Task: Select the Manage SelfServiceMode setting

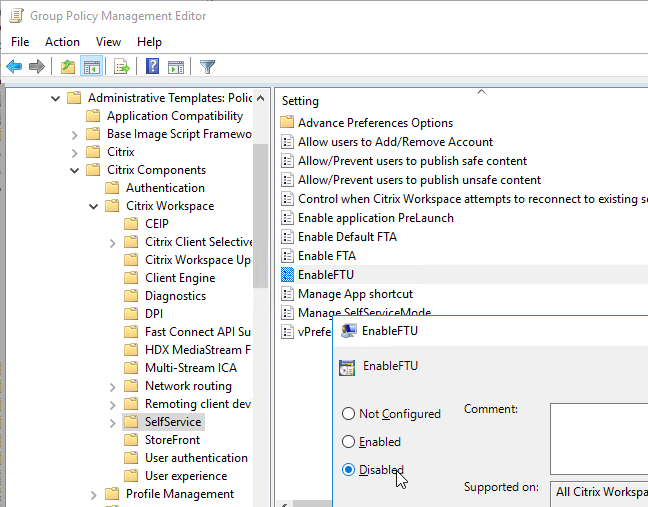Action: pyautogui.click(x=364, y=312)
